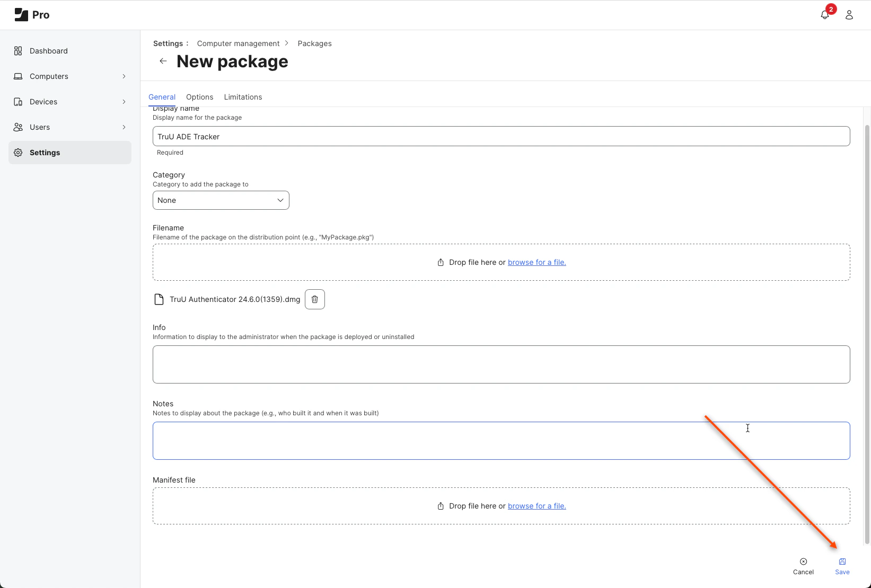Click the Settings gear icon

tap(18, 153)
